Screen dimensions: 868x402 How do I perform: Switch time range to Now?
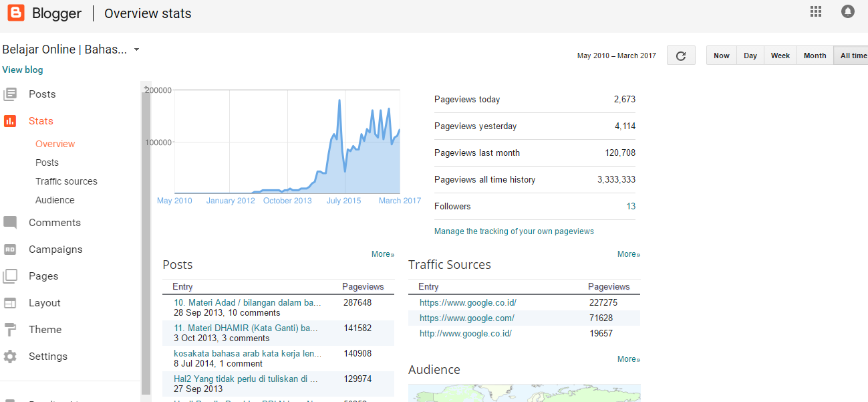point(721,56)
